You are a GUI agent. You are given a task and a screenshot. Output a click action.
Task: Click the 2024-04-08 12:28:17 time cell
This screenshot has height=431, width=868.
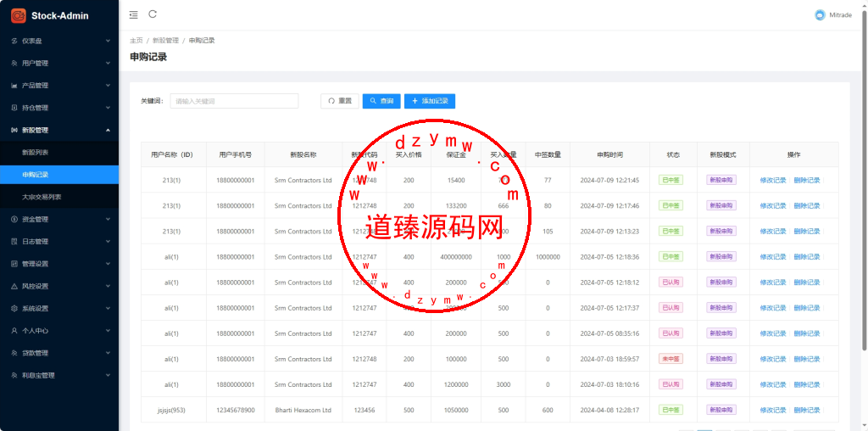(x=609, y=410)
